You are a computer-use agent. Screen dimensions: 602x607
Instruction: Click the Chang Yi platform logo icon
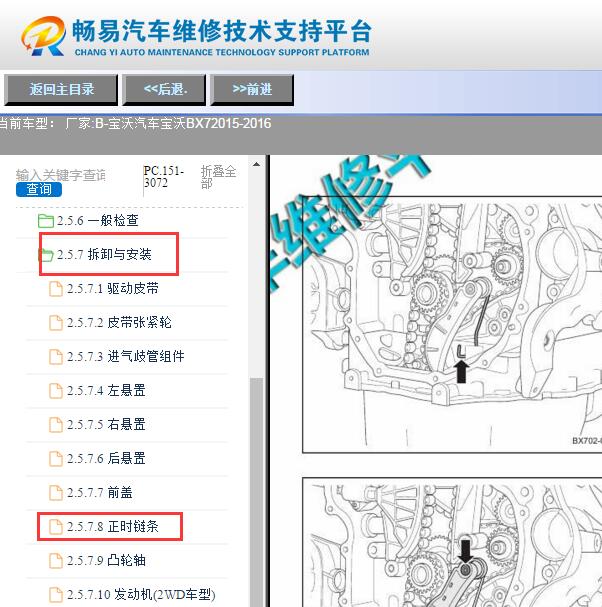(43, 36)
